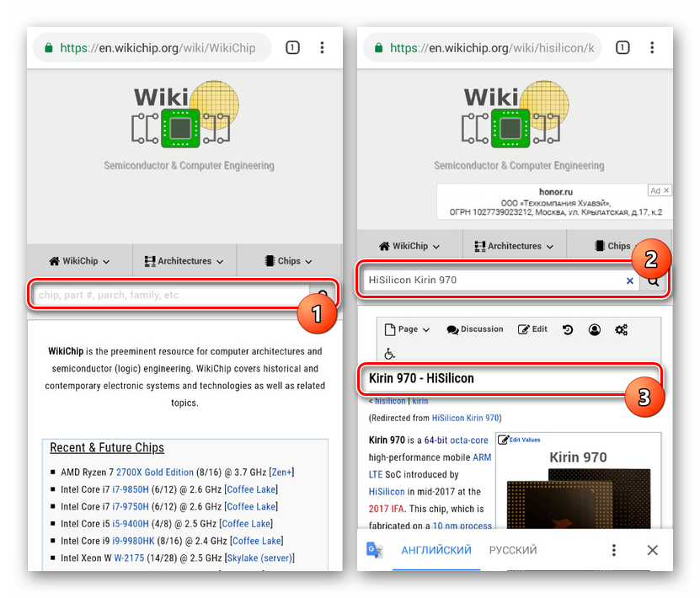This screenshot has height=598, width=700.
Task: Follow the kirin breadcrumb link
Action: (x=420, y=401)
